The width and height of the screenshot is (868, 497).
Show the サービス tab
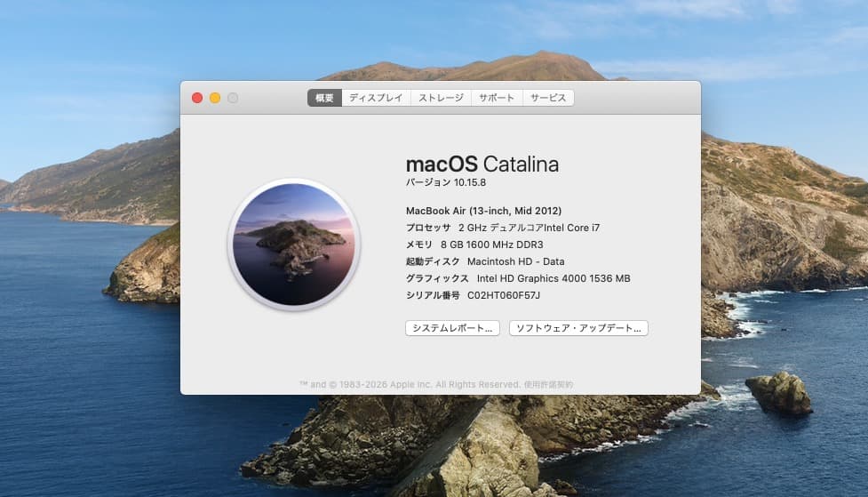(548, 98)
